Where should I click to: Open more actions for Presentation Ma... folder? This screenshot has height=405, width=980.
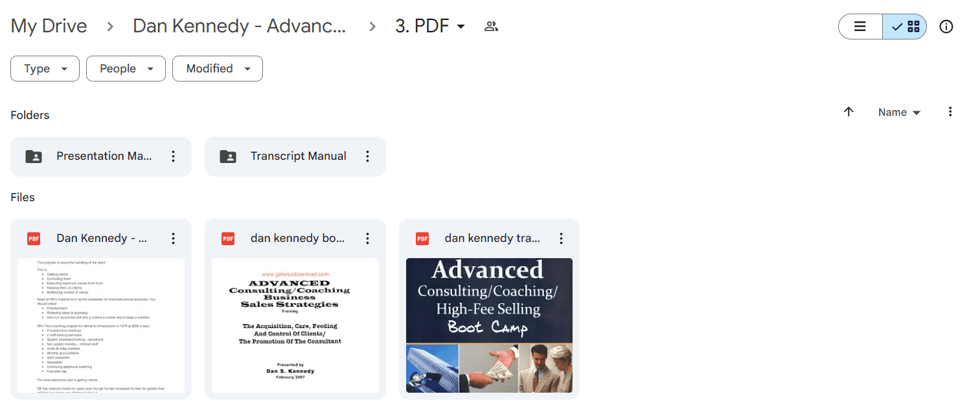(x=173, y=156)
